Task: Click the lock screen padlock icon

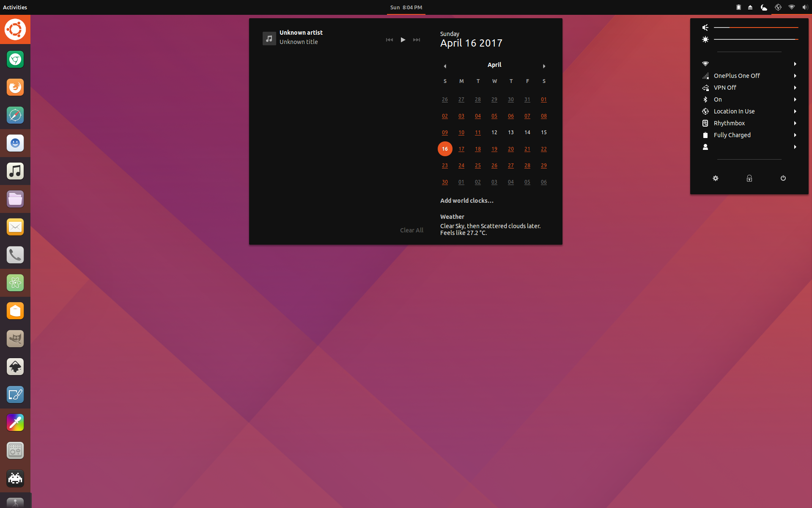Action: pyautogui.click(x=749, y=178)
